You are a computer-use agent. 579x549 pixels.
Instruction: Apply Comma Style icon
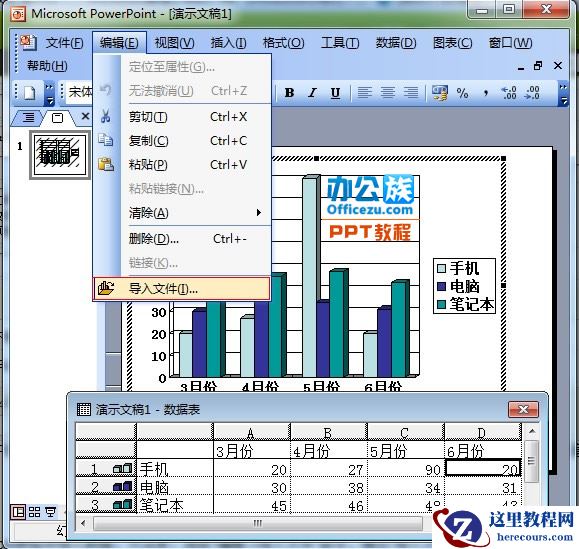(486, 92)
